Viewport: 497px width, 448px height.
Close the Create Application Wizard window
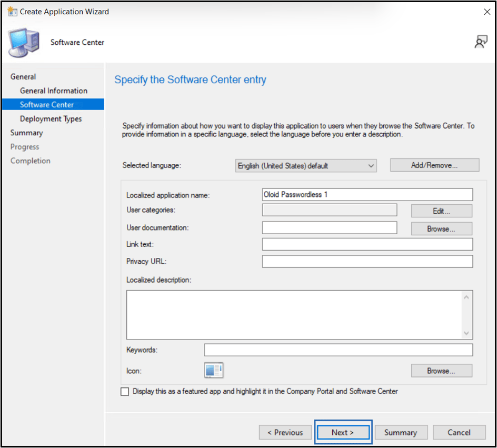coord(487,12)
